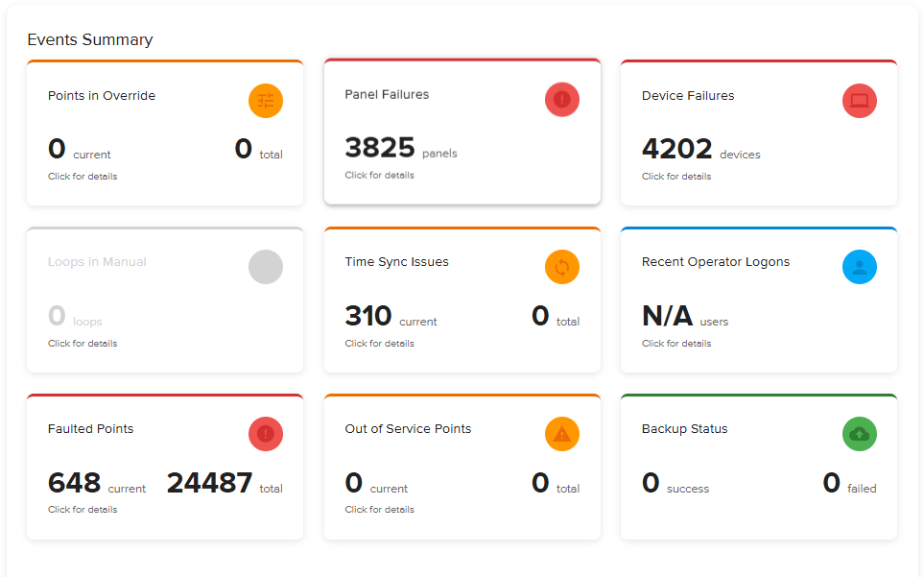Select the Device Failures card title

(688, 95)
